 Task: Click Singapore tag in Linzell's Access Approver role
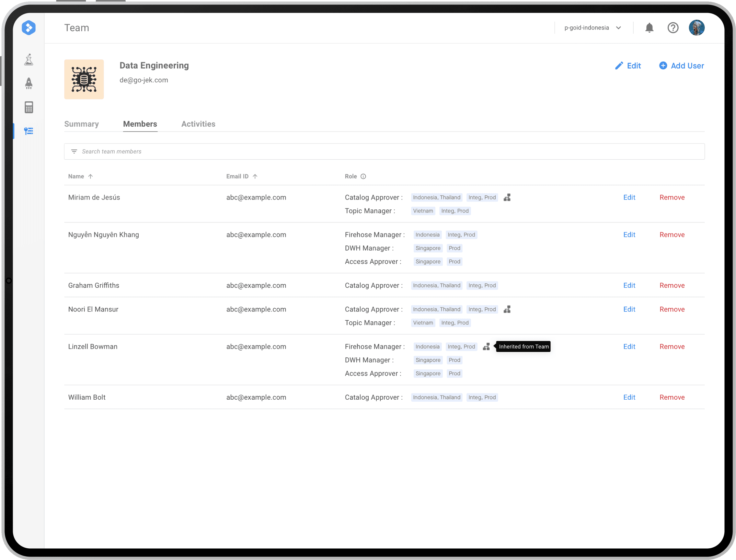(x=428, y=374)
